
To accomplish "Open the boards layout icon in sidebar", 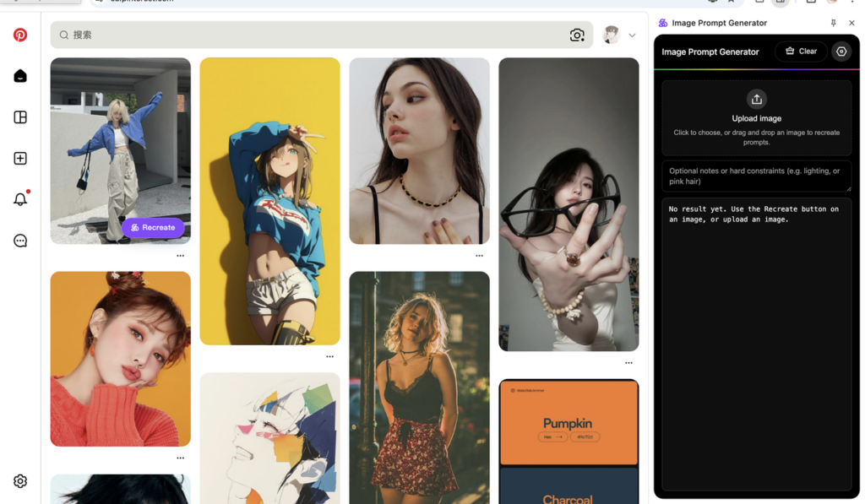I will click(20, 117).
